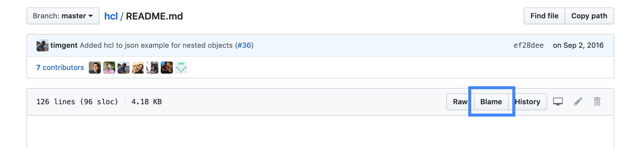This screenshot has height=149, width=644.
Task: Click contributor avatar wearing a hat
Action: click(152, 68)
